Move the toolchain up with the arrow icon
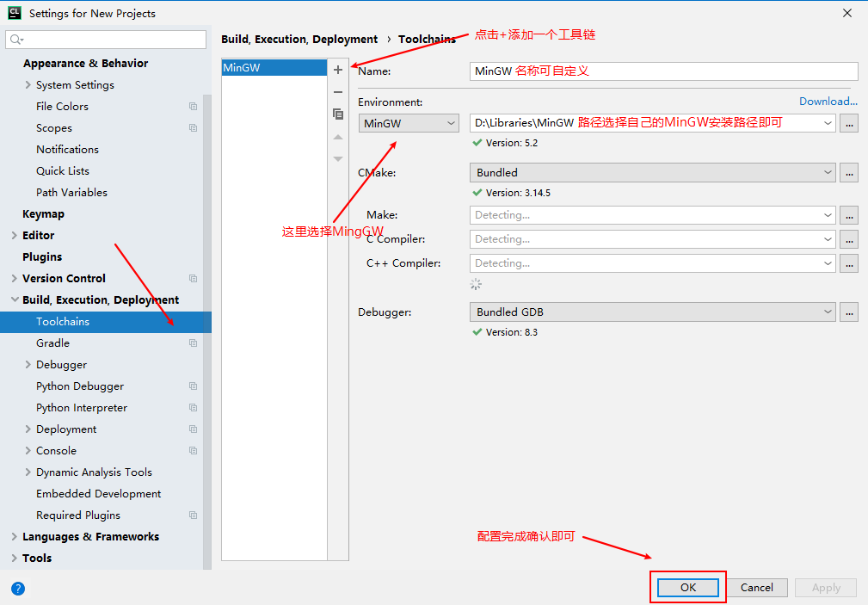 pyautogui.click(x=338, y=138)
